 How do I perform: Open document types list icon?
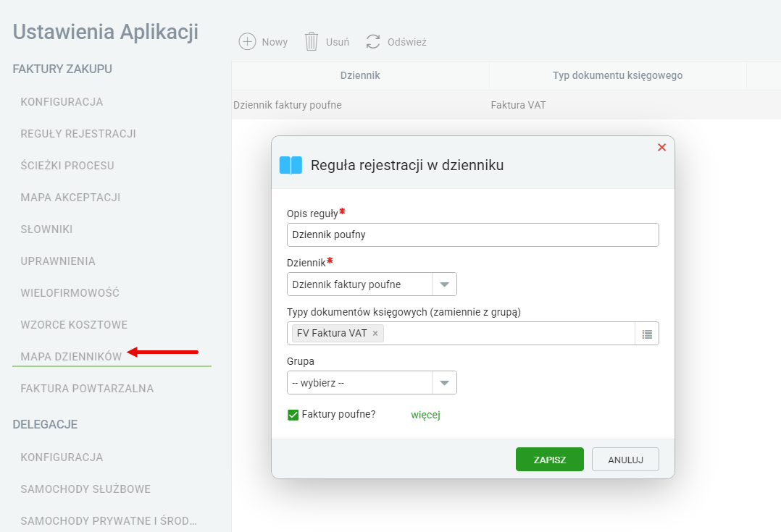[x=647, y=334]
